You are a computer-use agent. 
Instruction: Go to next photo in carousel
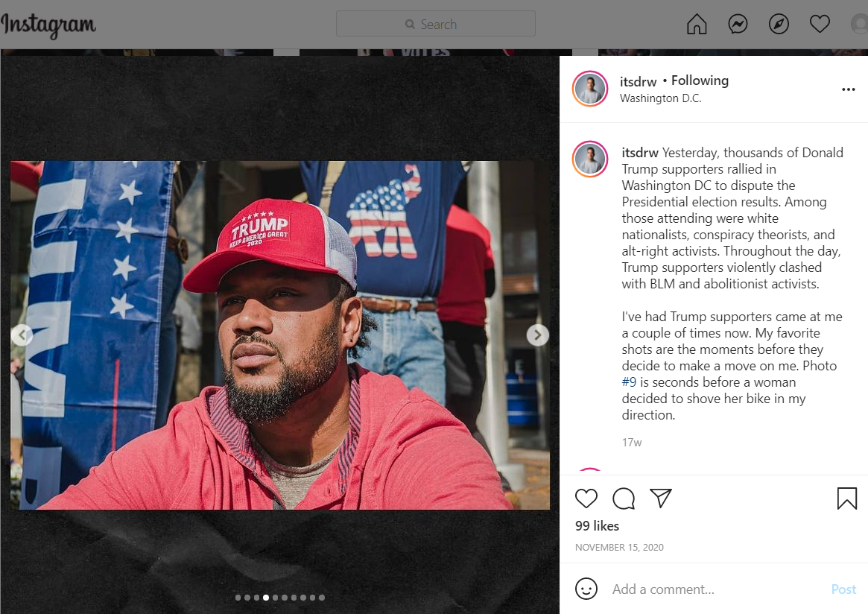[537, 335]
